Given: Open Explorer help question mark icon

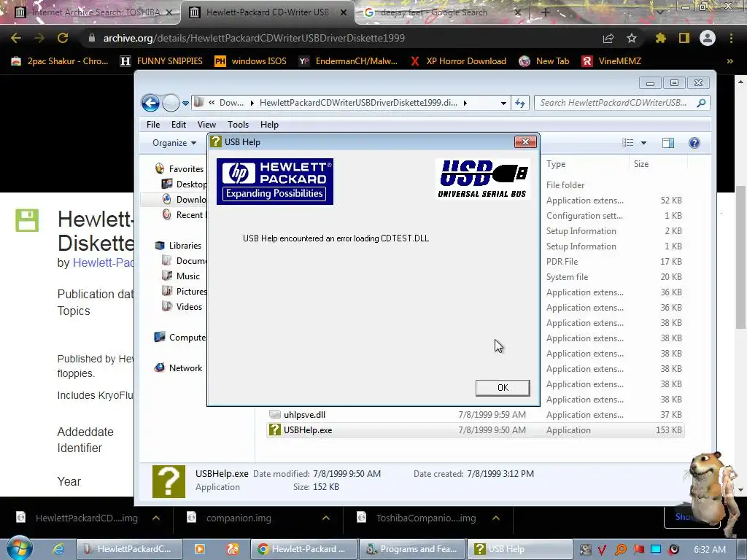Looking at the screenshot, I should coord(694,143).
